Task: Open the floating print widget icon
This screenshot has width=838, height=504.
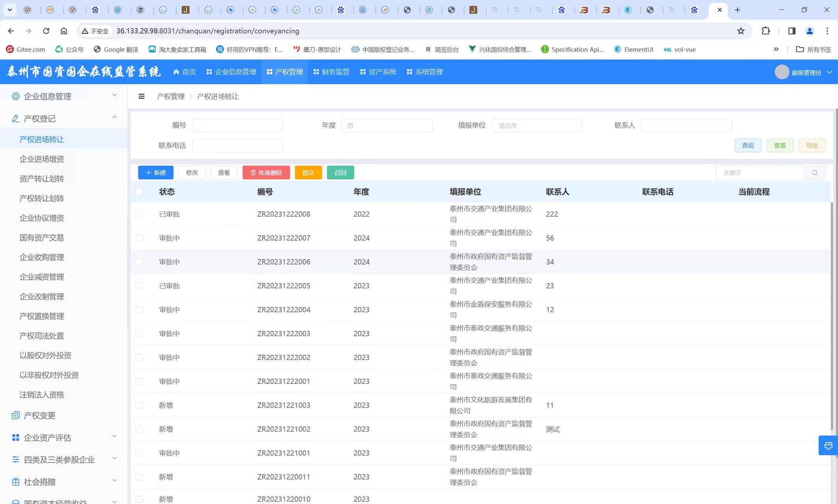Action: (828, 445)
